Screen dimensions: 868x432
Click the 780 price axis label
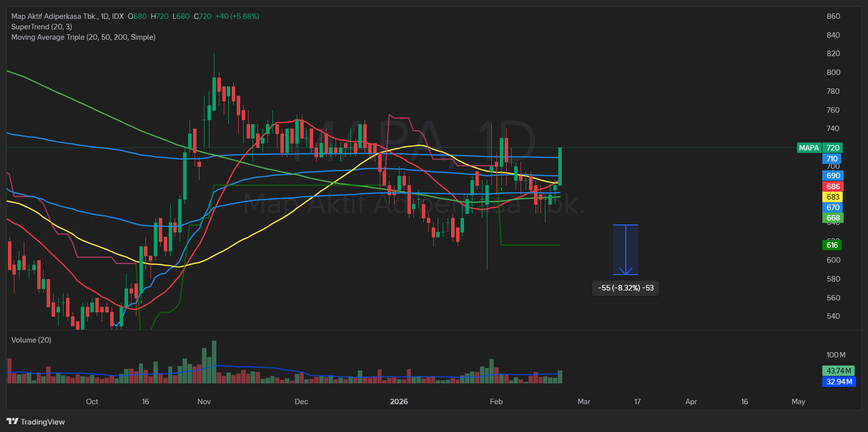pyautogui.click(x=833, y=91)
